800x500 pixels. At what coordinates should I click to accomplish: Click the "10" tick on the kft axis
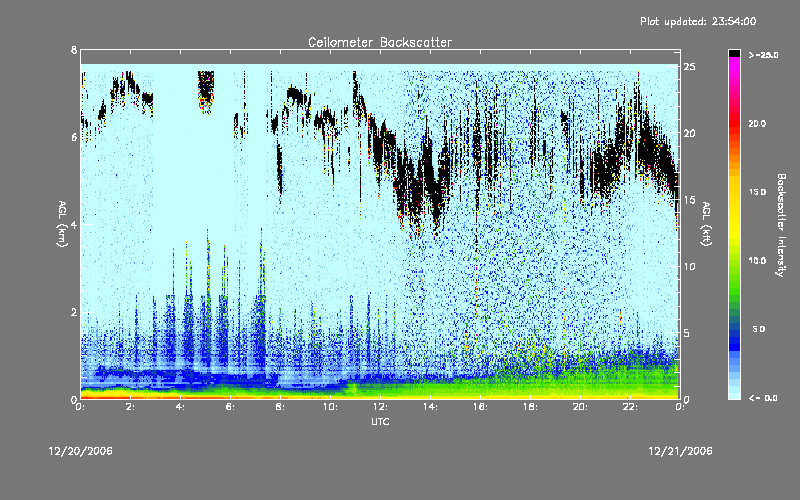pyautogui.click(x=690, y=266)
